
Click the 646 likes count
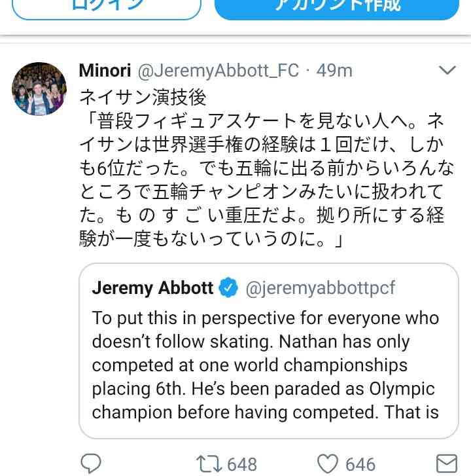(360, 464)
